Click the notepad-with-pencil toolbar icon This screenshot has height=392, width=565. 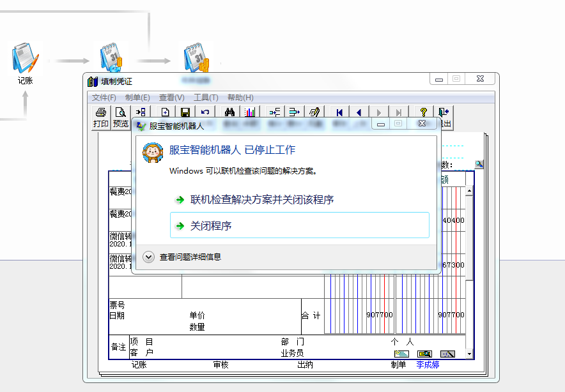click(x=314, y=112)
